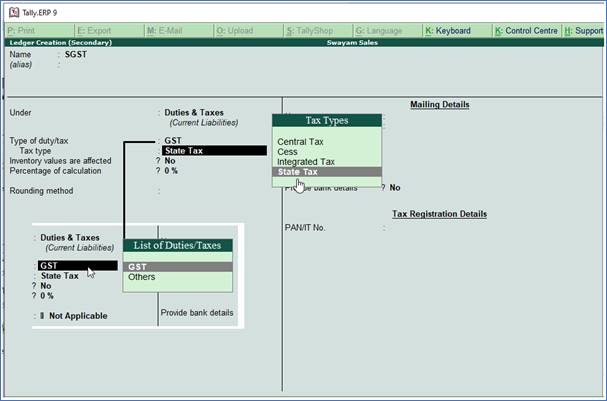This screenshot has height=401, width=607.
Task: Click the Tax Types list header
Action: 327,120
